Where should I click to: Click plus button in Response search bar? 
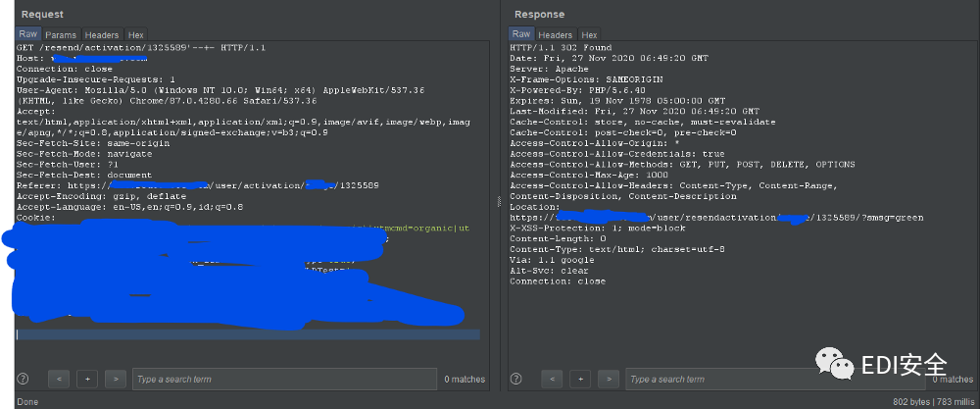click(x=580, y=379)
